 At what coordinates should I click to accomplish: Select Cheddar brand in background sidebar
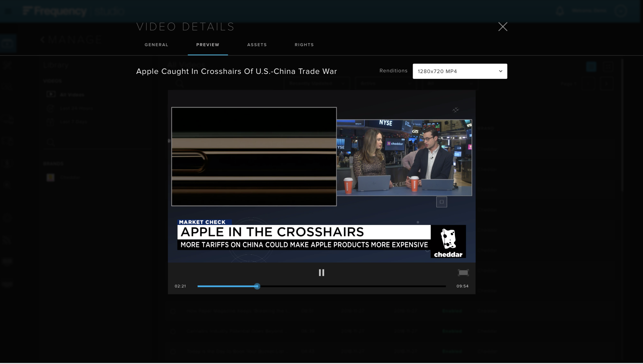click(63, 177)
